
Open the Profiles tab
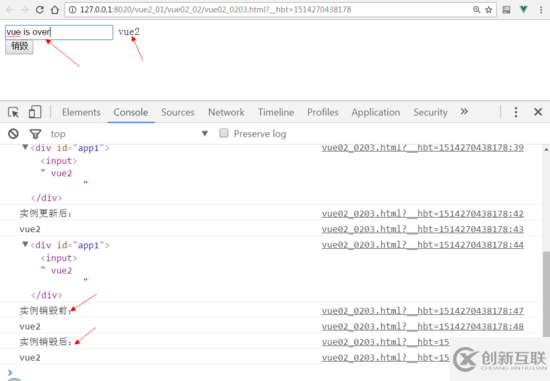point(323,112)
